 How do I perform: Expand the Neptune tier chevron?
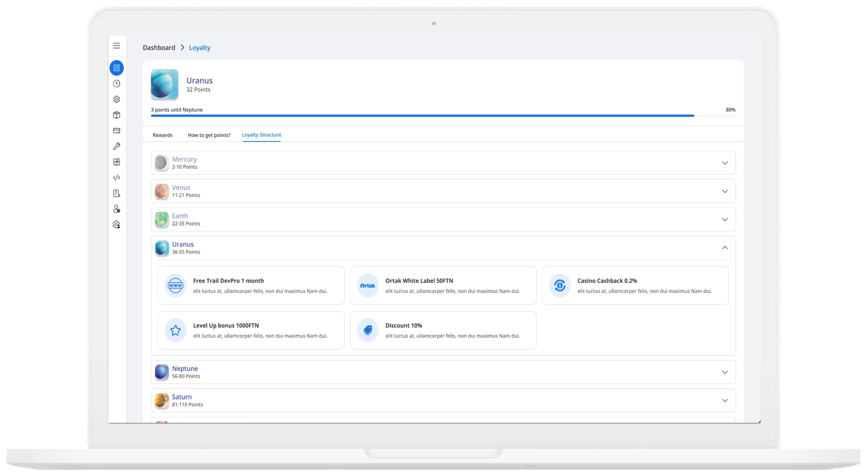pyautogui.click(x=725, y=373)
